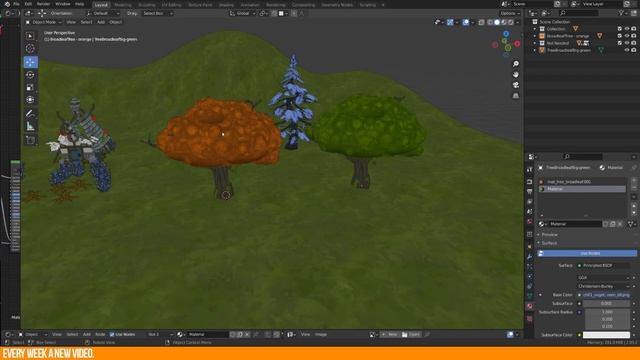The image size is (640, 360).
Task: Toggle camera view icon in viewport
Action: click(516, 85)
